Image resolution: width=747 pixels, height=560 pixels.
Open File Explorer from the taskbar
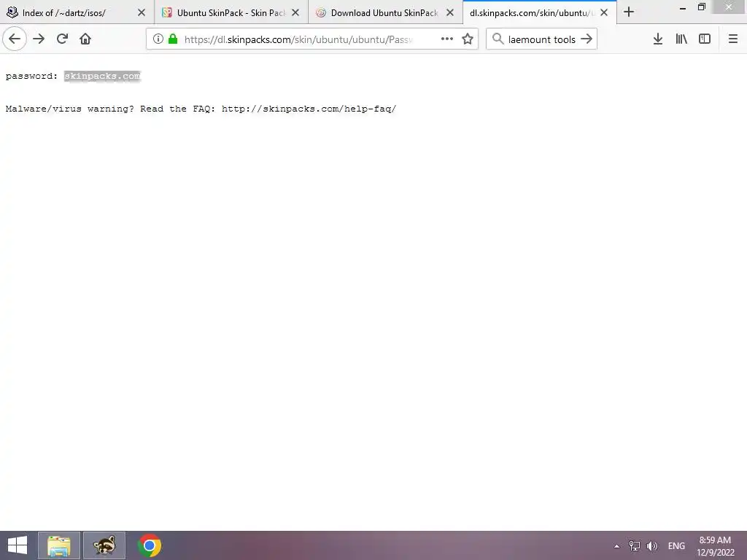click(59, 545)
